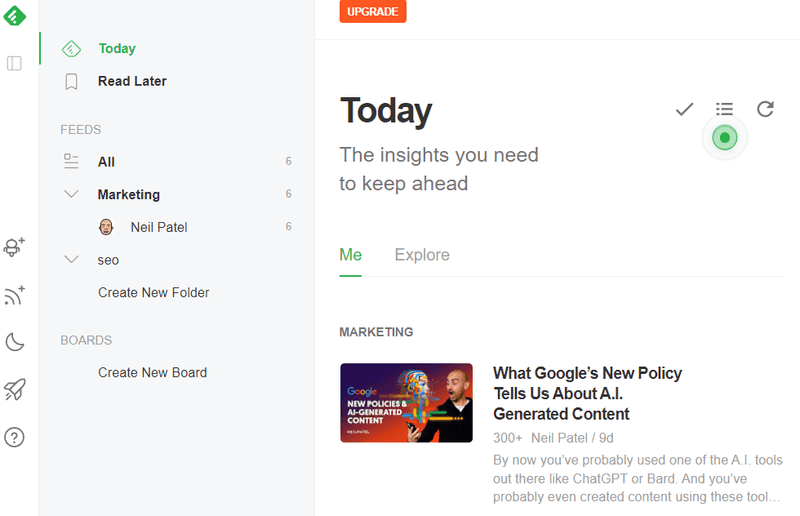Open the add AI feed robot icon
Viewport: 800px width, 516px height.
[x=15, y=247]
